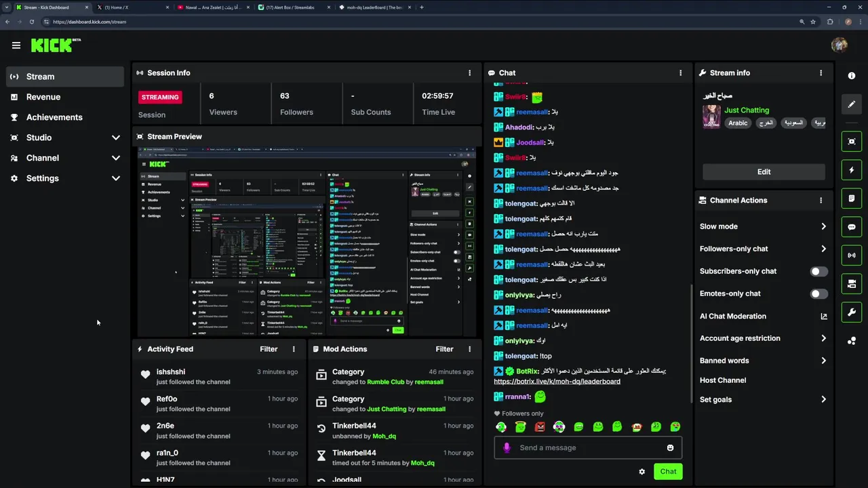The image size is (868, 488).
Task: Open chat settings gear next to Chat button
Action: point(642,472)
